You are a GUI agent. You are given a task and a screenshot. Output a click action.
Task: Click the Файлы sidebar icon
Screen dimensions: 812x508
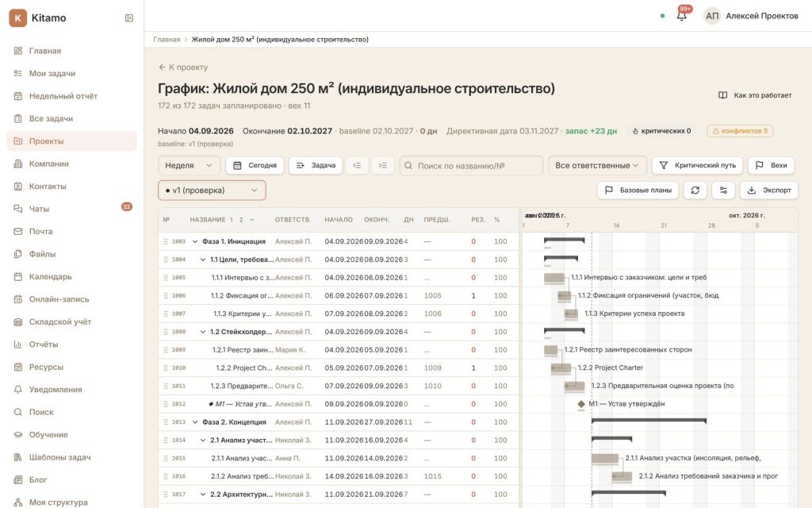coord(18,254)
